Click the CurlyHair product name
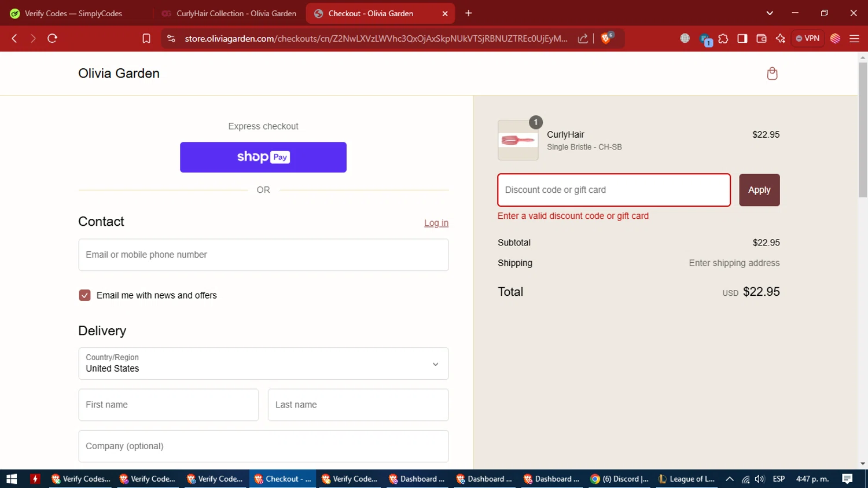This screenshot has height=488, width=868. (565, 134)
